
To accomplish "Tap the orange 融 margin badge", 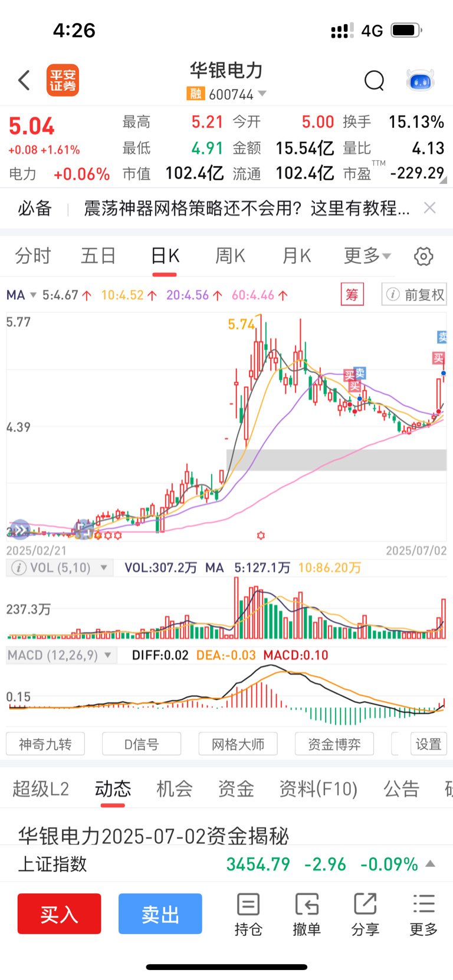I will tap(195, 94).
